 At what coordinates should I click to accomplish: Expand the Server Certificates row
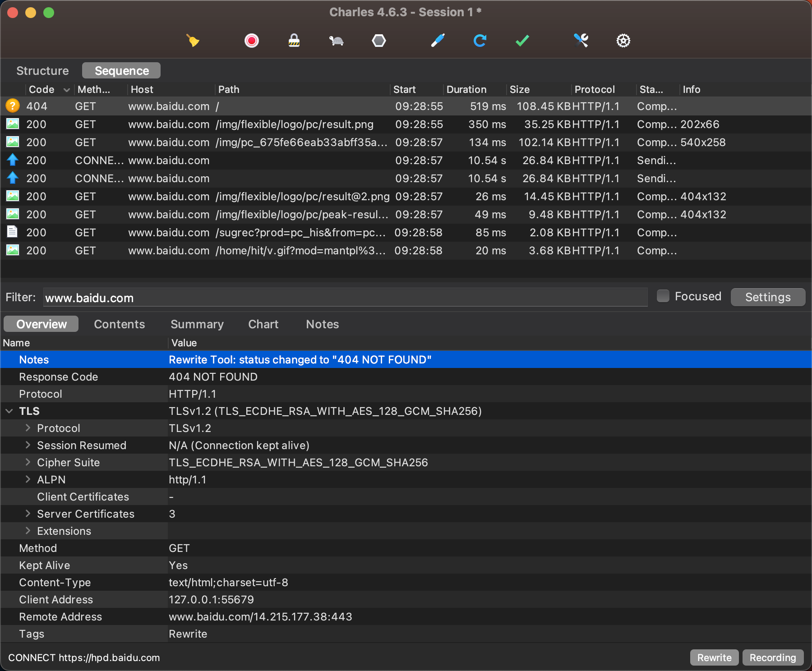point(28,514)
